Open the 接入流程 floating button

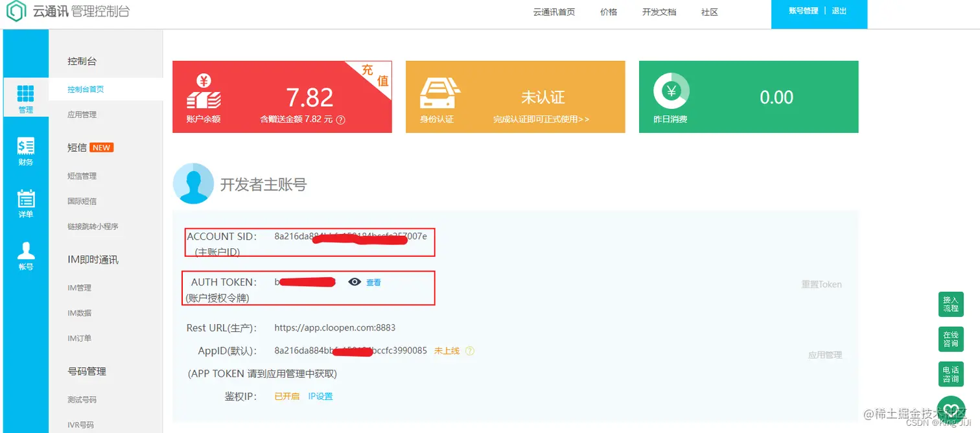[951, 305]
